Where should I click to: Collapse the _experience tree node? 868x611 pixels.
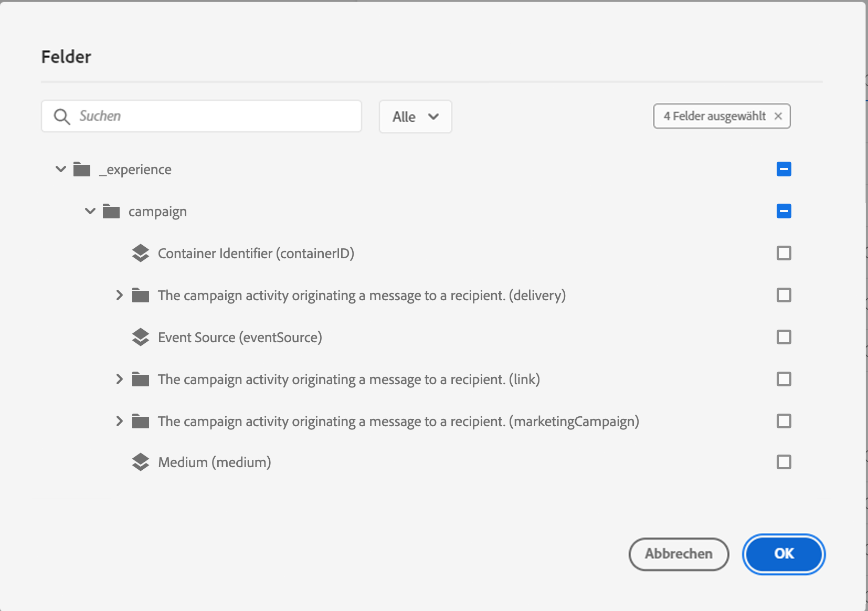point(61,169)
